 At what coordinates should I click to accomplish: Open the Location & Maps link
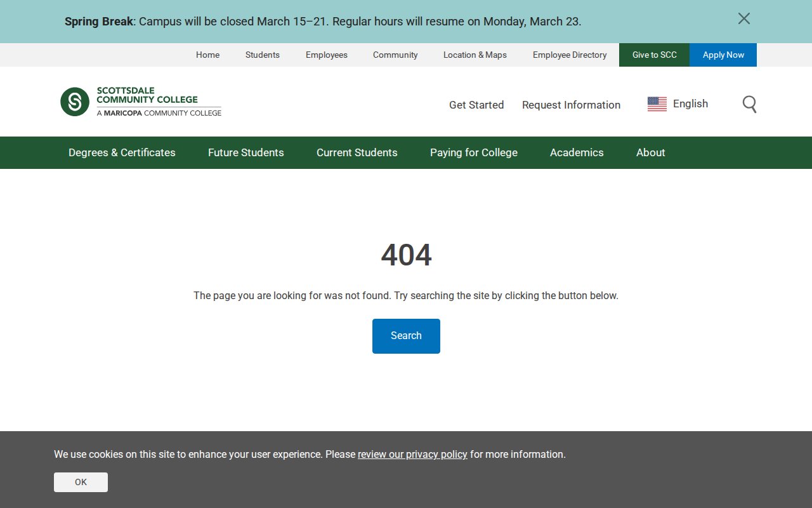coord(475,55)
